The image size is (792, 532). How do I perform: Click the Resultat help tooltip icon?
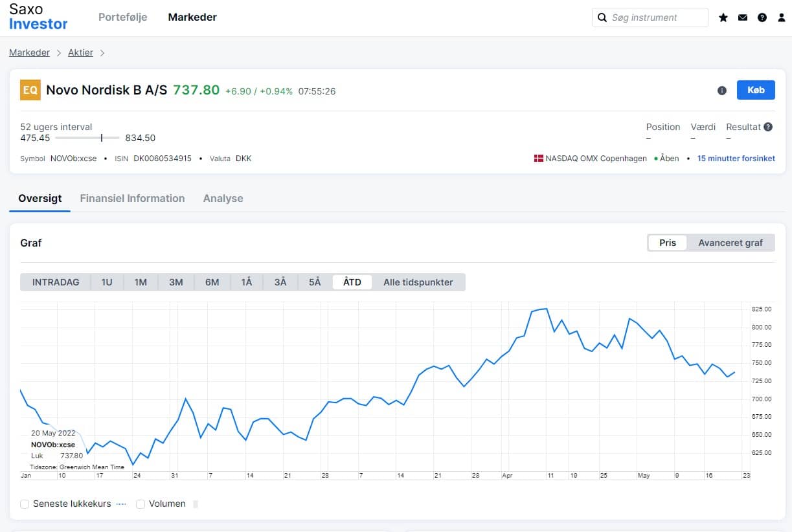[768, 127]
